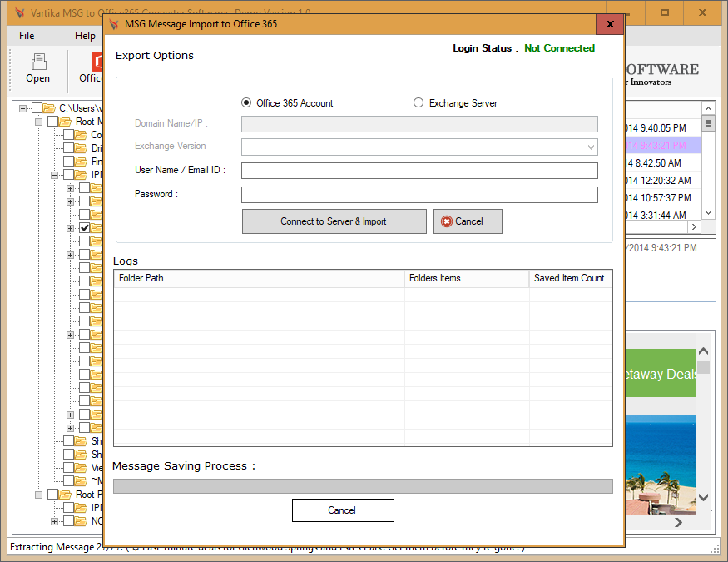Select the message row ending 12:20:32 AM

point(663,180)
